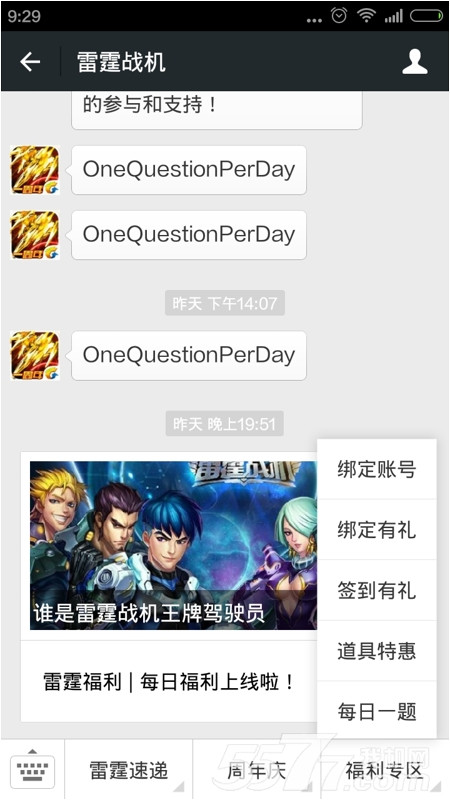
Task: Expand the 周年庆 bottom menu
Action: tap(257, 769)
